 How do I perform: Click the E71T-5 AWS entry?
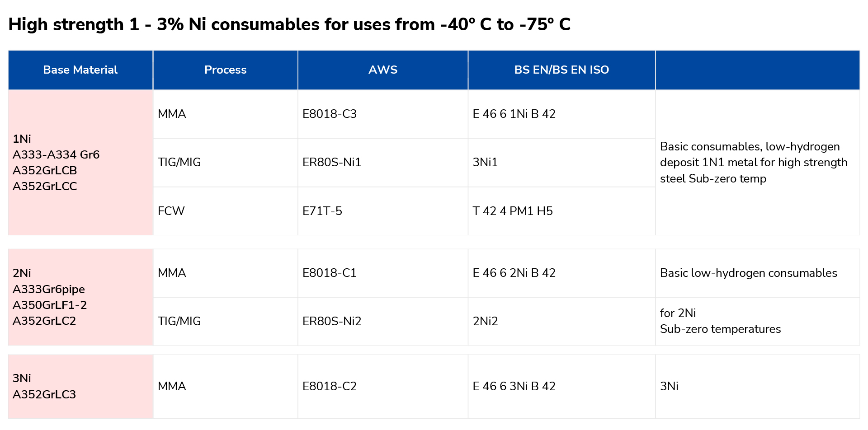pos(383,211)
